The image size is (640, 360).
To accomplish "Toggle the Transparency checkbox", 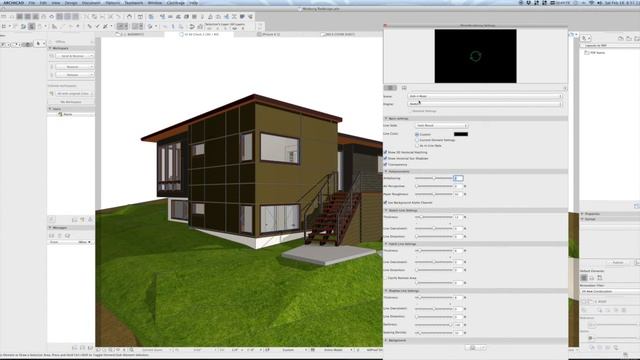I will point(385,164).
